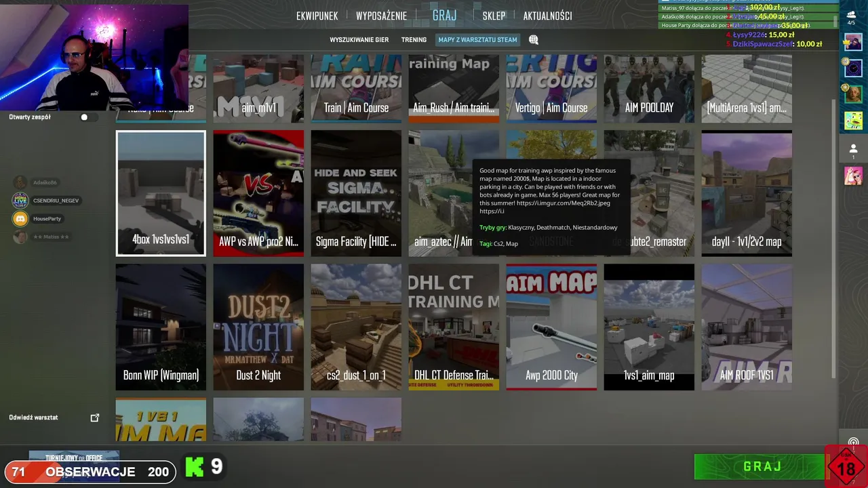Select the Dust 2 Night map
Screen dimensions: 868x488
(258, 327)
